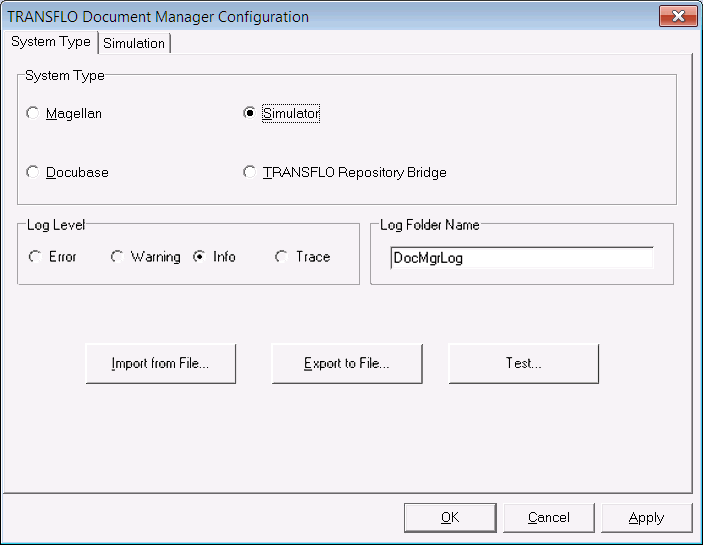The height and width of the screenshot is (545, 703).
Task: Click Import from File button
Action: point(161,363)
